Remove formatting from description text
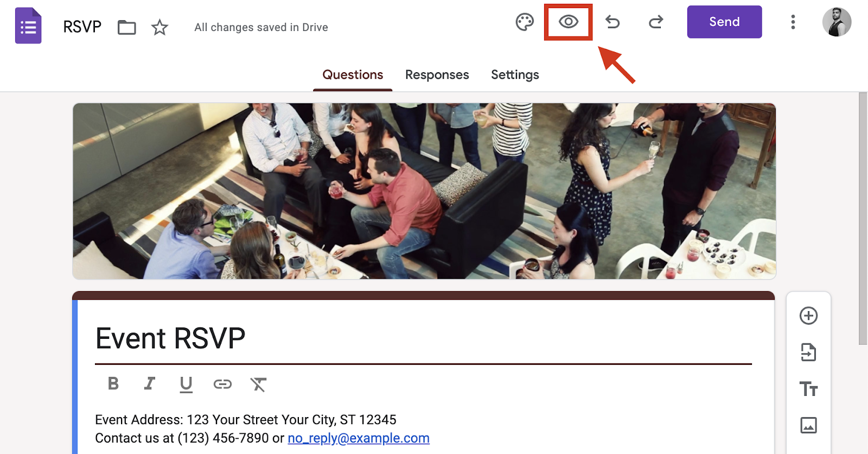868x454 pixels. coord(258,384)
